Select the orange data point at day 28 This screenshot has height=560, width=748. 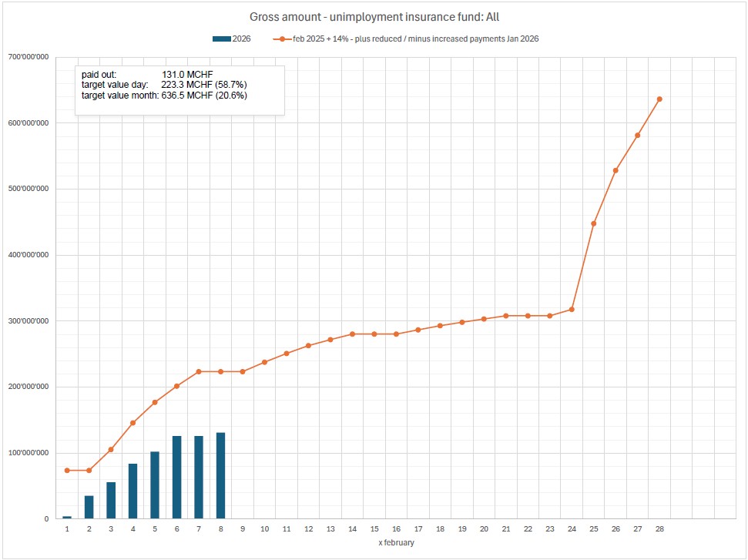[659, 99]
